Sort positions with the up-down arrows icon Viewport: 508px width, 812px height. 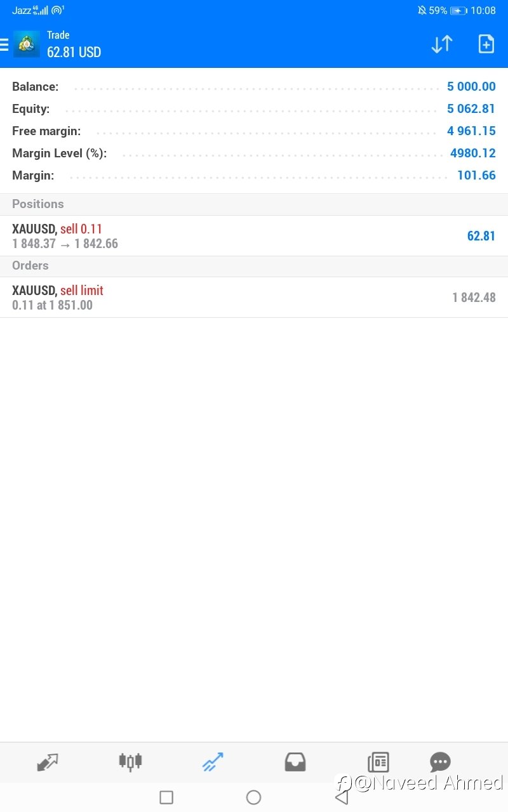(x=442, y=44)
